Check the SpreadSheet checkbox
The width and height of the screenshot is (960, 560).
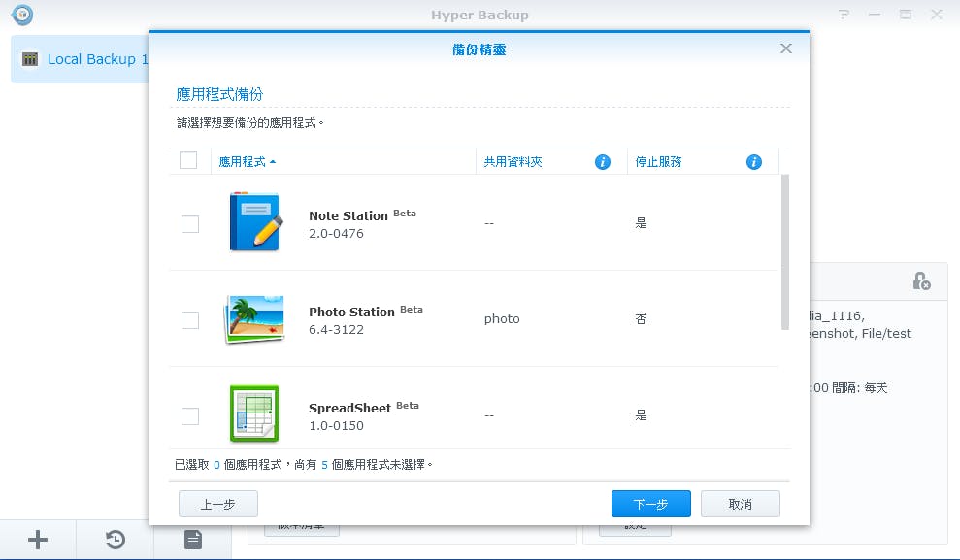[x=190, y=416]
